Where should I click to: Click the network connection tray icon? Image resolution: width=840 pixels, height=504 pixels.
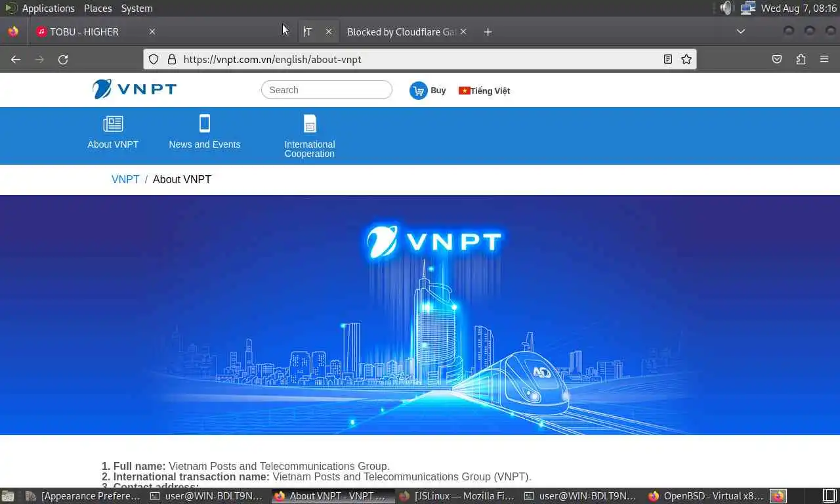click(x=747, y=8)
